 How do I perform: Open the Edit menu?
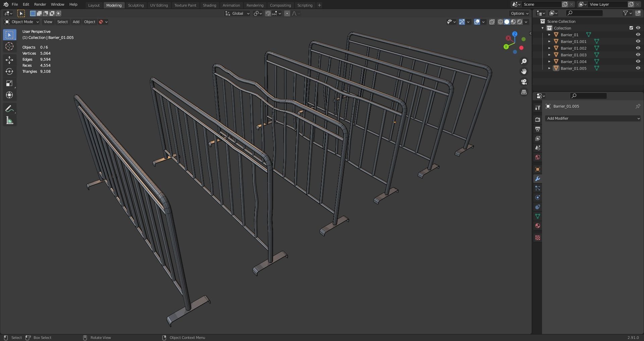[26, 4]
